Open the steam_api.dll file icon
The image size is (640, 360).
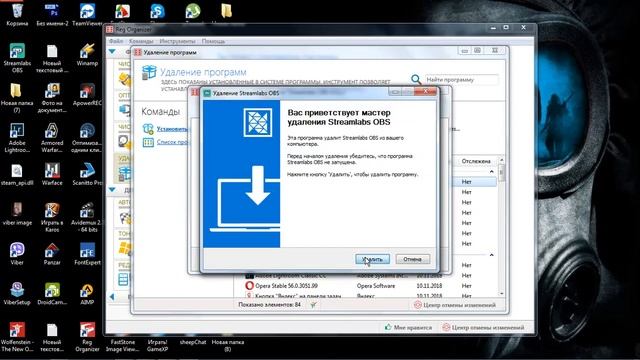click(17, 175)
